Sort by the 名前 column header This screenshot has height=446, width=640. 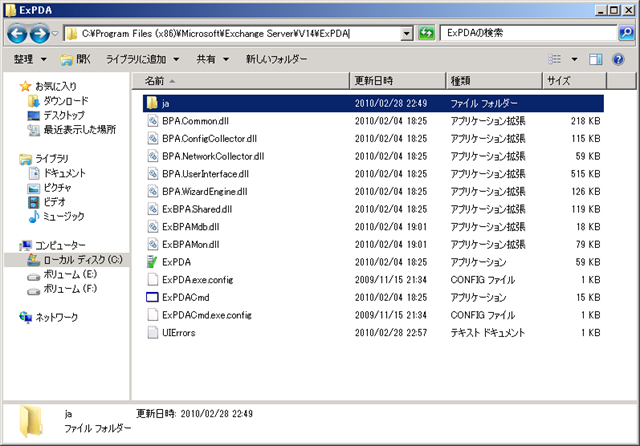pyautogui.click(x=241, y=81)
